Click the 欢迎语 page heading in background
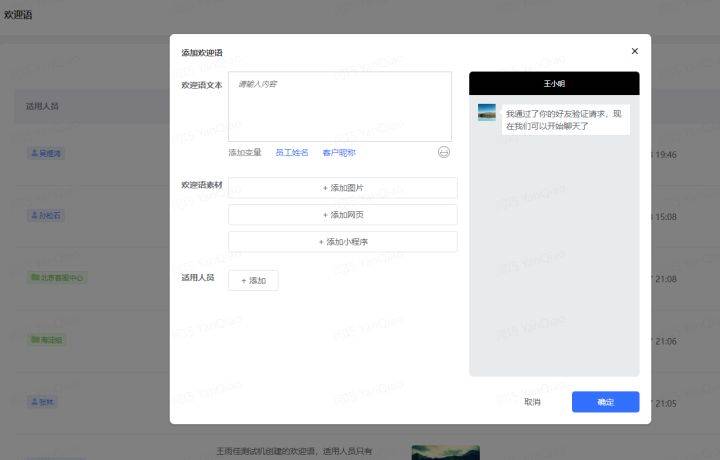 point(18,15)
